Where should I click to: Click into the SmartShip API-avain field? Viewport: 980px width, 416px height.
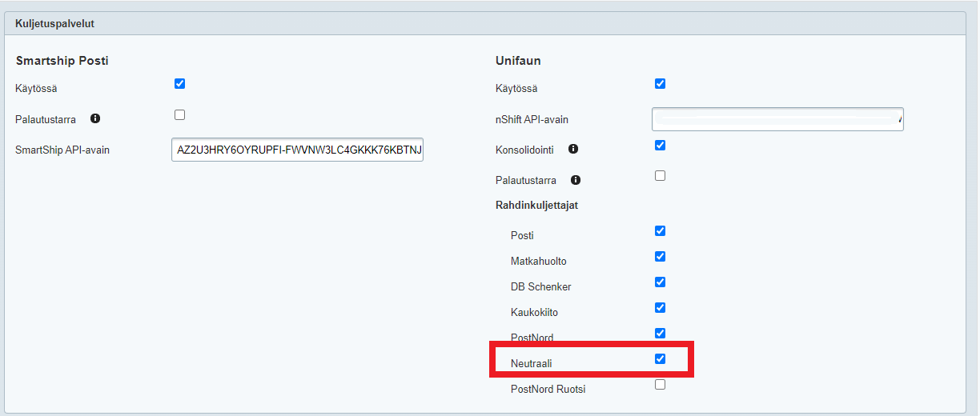coord(297,150)
